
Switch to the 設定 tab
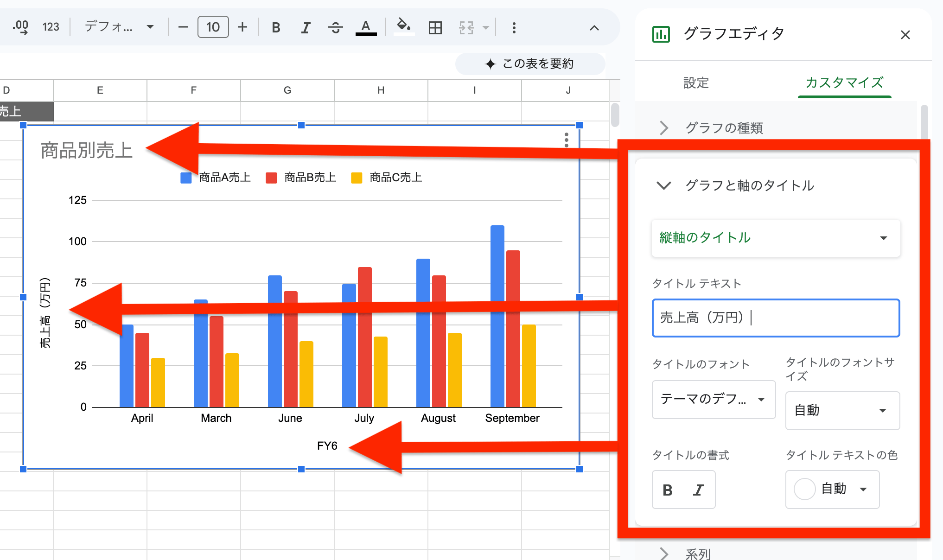(x=696, y=83)
